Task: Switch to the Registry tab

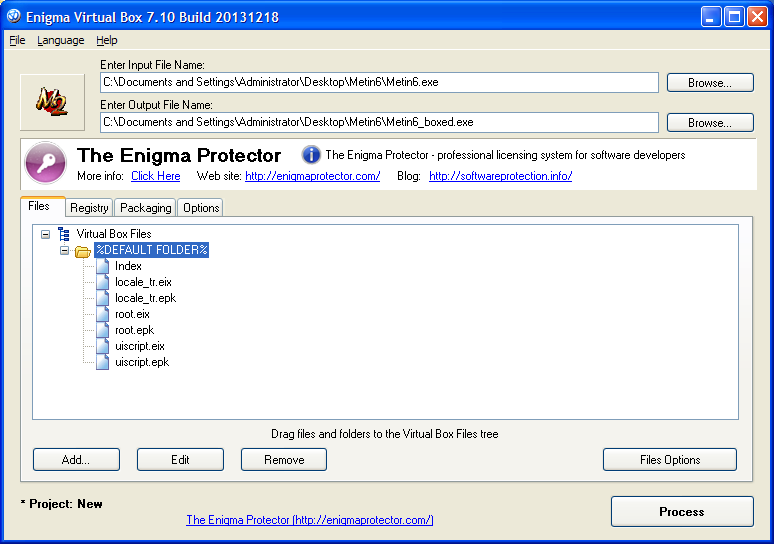Action: [x=89, y=208]
